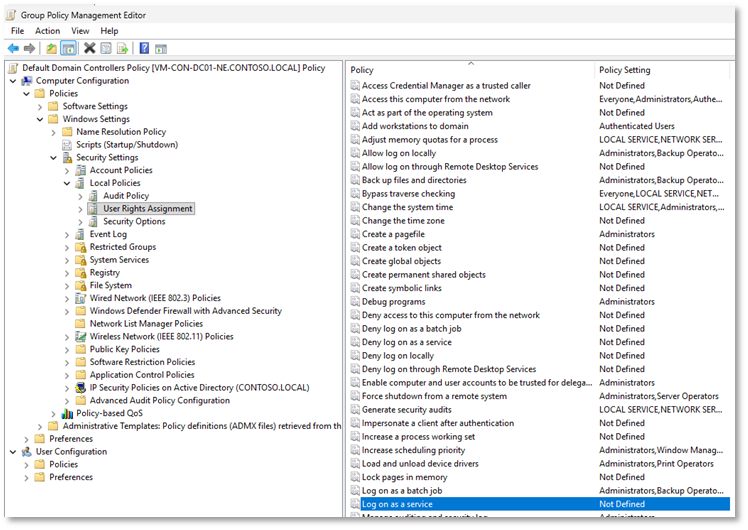Select Advanced Audit Policy Configuration node
This screenshot has width=748, height=530.
tap(159, 400)
